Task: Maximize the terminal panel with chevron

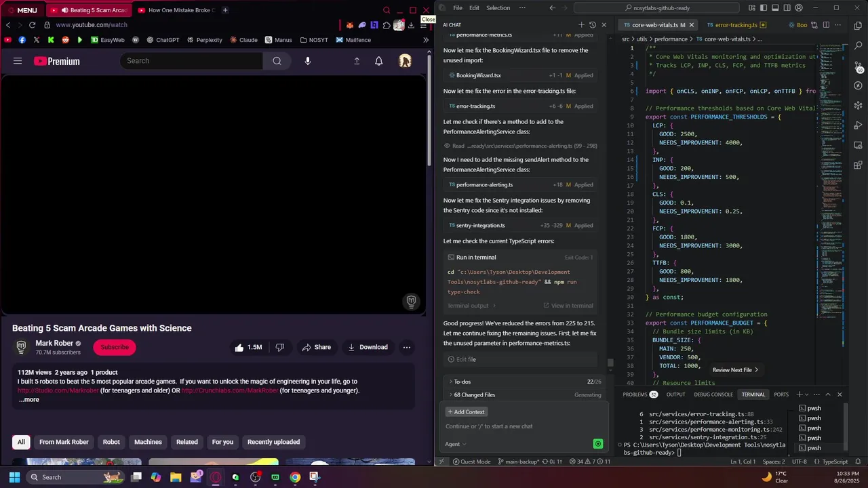Action: 828,394
